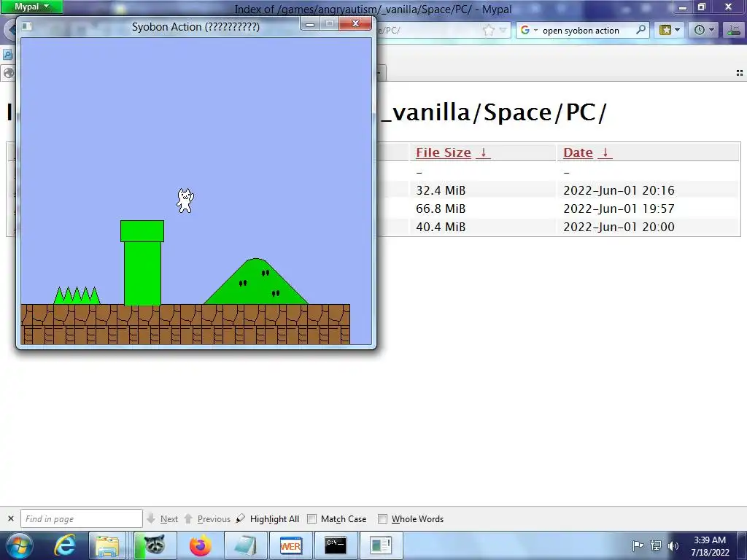This screenshot has height=560, width=747.
Task: Open the bookmarks menu toolbar button
Action: [x=665, y=30]
